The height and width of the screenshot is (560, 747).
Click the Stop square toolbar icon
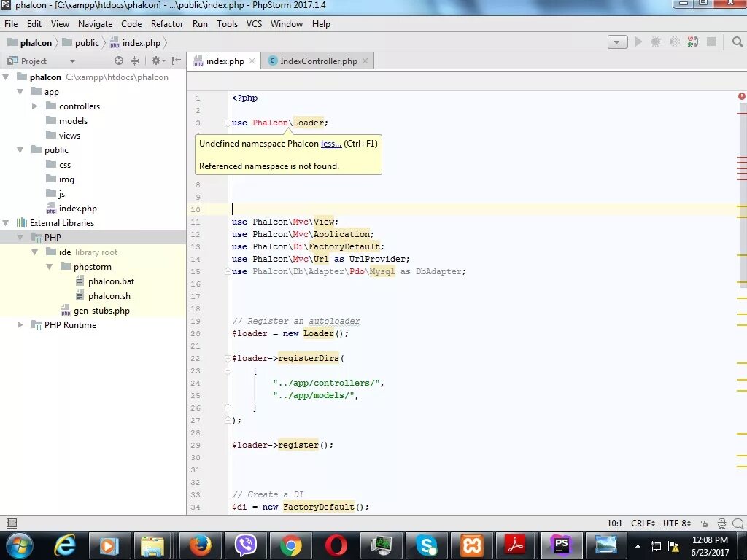(x=711, y=42)
